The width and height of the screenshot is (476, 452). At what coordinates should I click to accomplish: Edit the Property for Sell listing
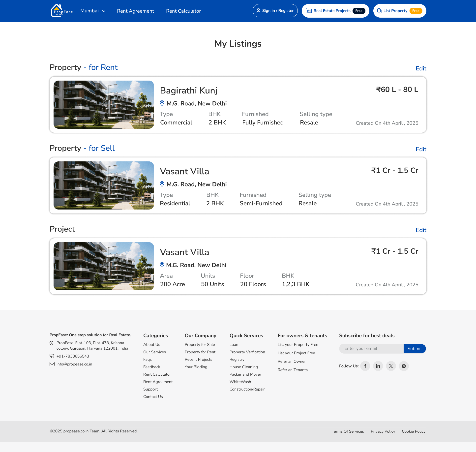421,149
